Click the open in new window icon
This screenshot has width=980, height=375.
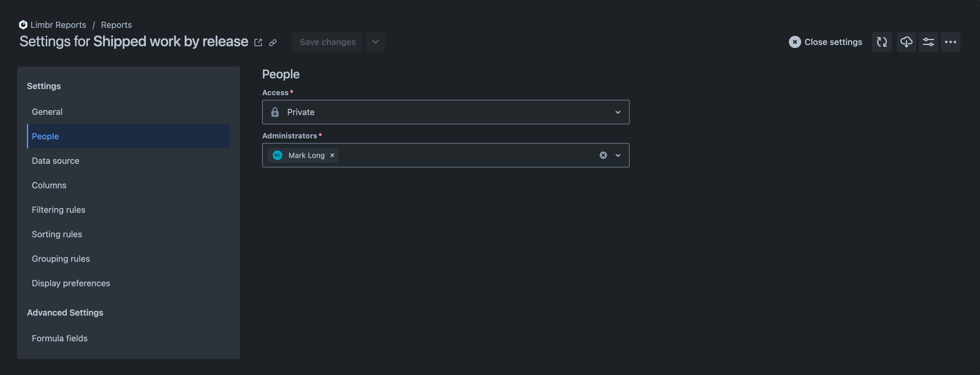258,42
